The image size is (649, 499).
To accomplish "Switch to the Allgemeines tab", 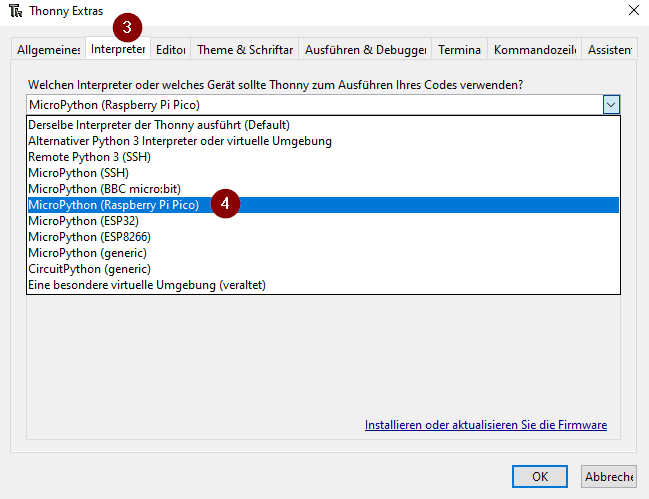I will coord(48,49).
